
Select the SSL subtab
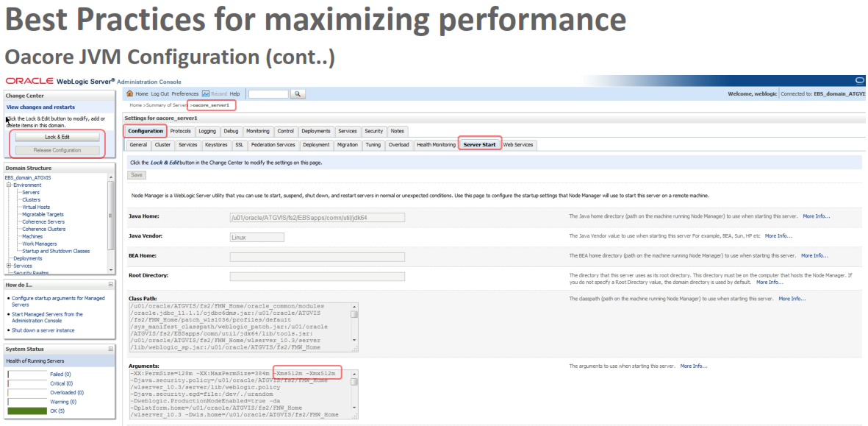click(x=239, y=145)
